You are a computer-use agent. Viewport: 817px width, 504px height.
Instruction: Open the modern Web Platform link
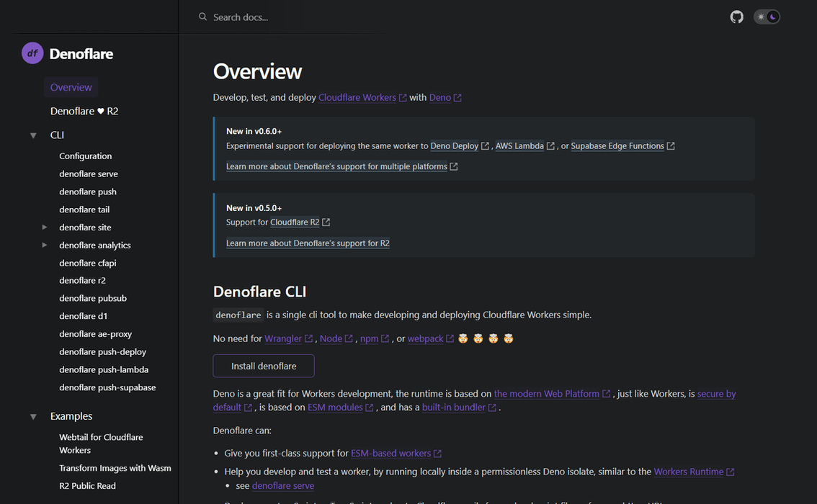pos(547,394)
